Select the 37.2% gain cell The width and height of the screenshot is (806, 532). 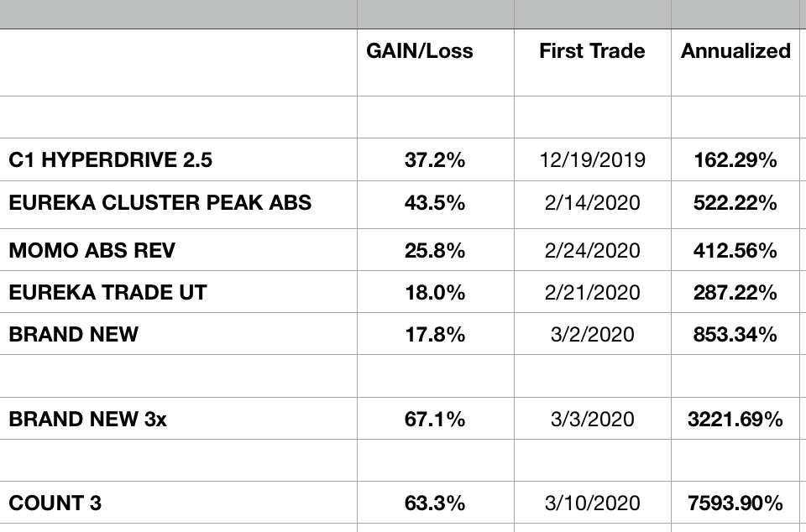tap(435, 160)
